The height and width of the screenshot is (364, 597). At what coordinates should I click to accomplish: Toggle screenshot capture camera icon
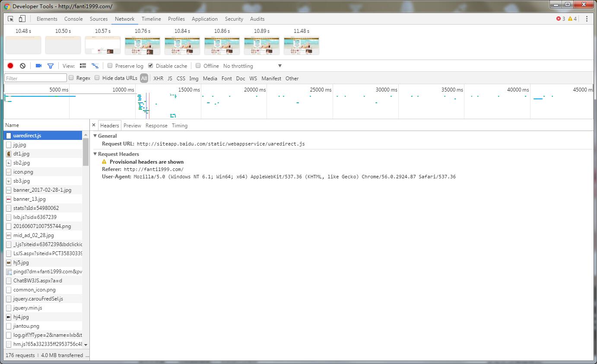point(38,66)
